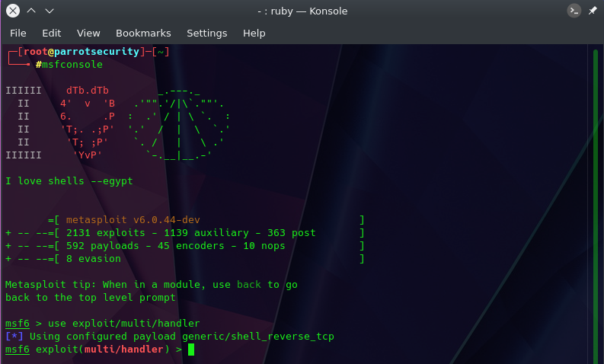Click '2131 exploits' line
Image resolution: width=604 pixels, height=364 pixels.
[184, 233]
